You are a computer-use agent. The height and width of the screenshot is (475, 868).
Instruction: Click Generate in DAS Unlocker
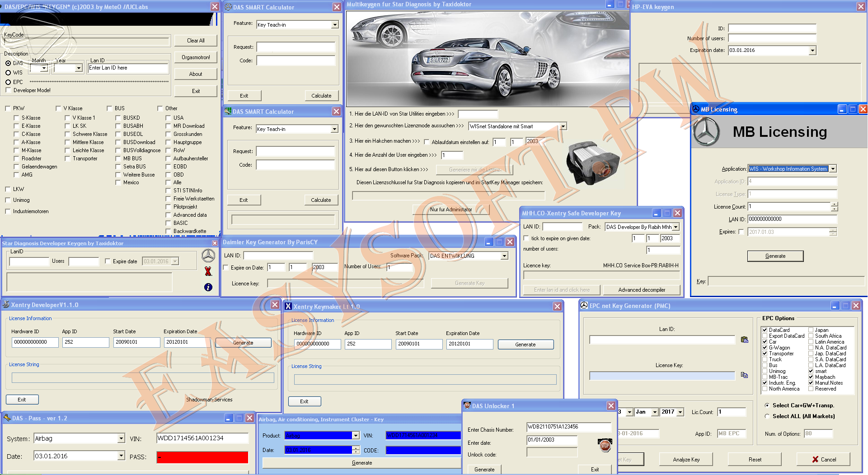point(484,470)
